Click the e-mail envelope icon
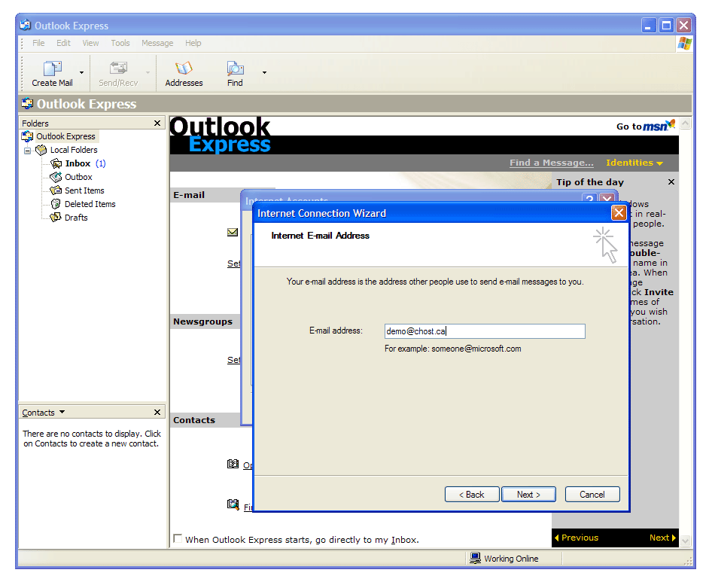712x588 pixels. coord(233,232)
